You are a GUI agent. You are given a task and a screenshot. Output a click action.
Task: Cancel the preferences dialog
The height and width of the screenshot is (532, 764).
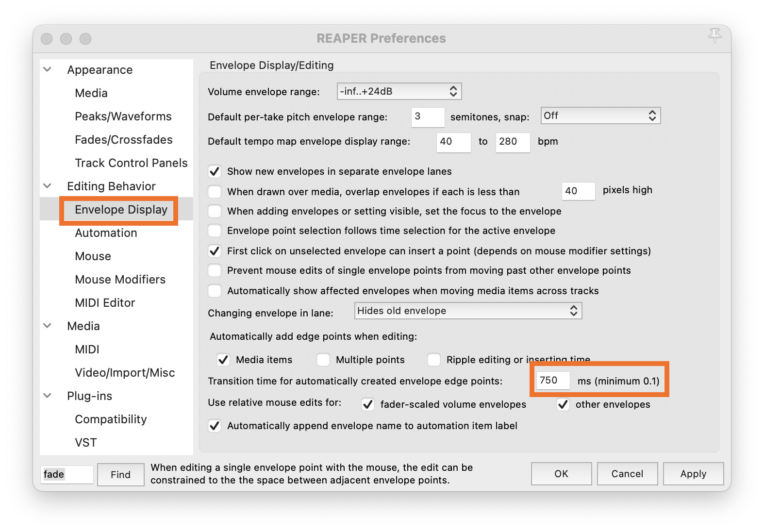(x=627, y=474)
